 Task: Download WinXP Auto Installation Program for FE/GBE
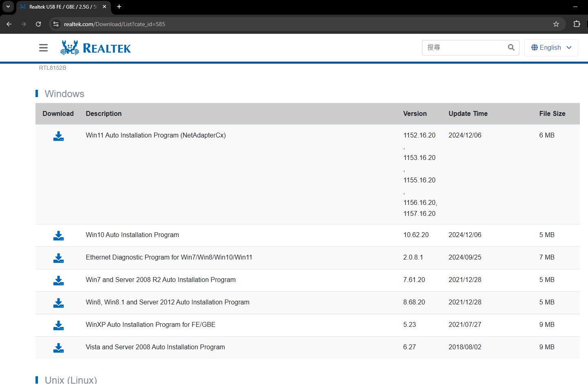pyautogui.click(x=58, y=326)
